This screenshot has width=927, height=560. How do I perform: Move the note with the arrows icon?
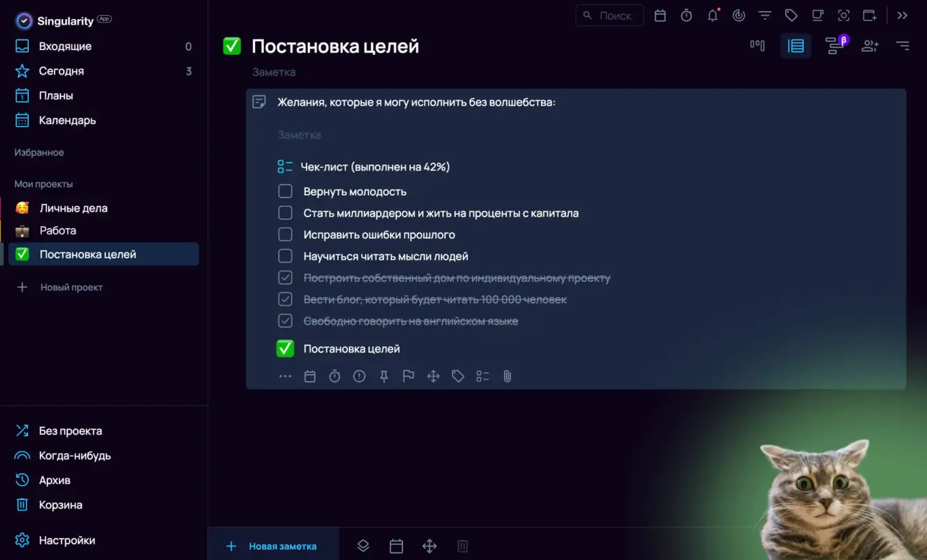pos(433,376)
